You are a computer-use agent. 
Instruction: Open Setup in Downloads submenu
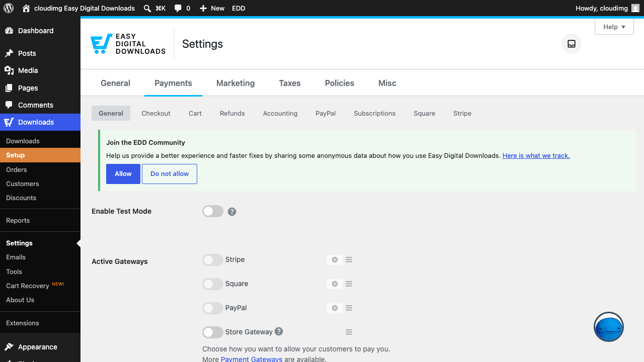point(40,155)
